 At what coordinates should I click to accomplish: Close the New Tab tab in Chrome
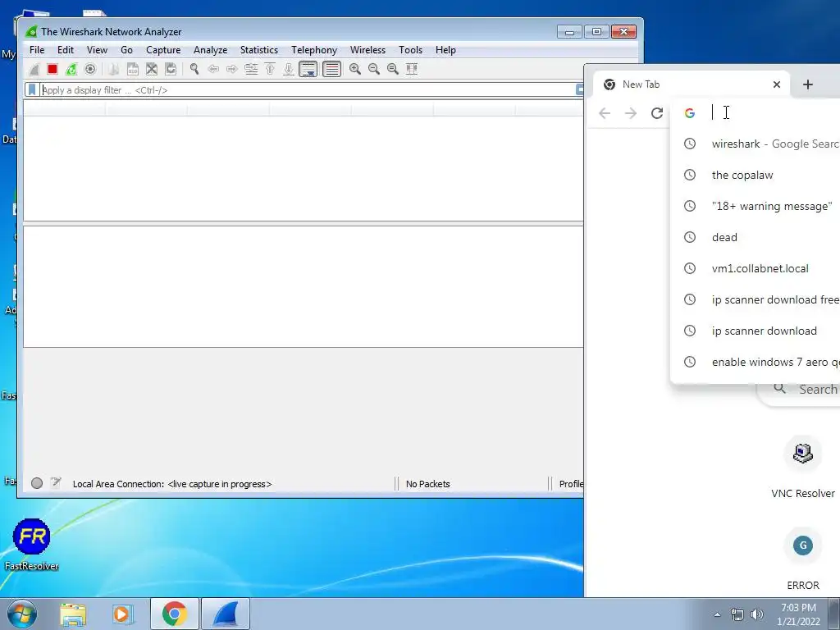point(777,84)
